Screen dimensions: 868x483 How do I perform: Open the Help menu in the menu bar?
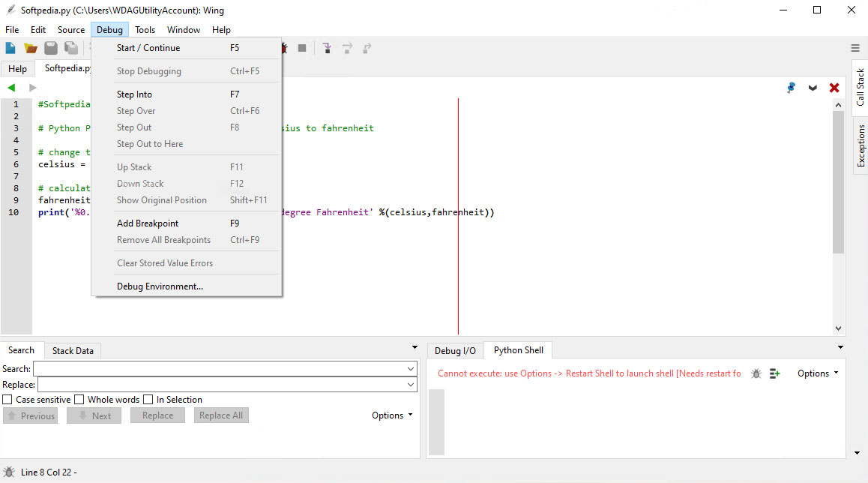(x=221, y=30)
